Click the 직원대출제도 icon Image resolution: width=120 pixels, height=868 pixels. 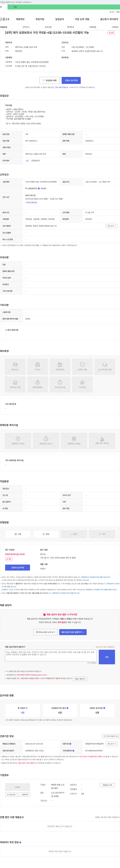(37, 384)
